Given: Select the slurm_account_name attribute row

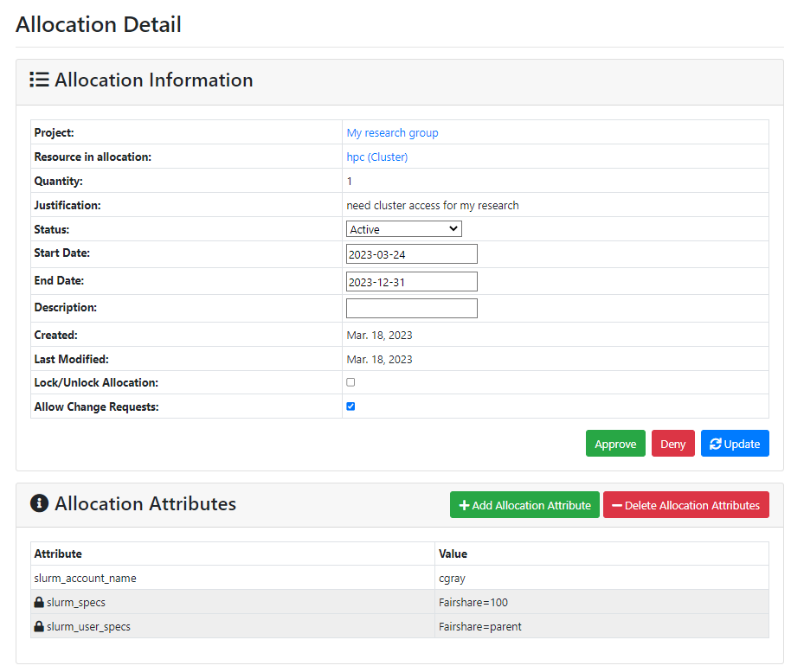Looking at the screenshot, I should pos(400,578).
